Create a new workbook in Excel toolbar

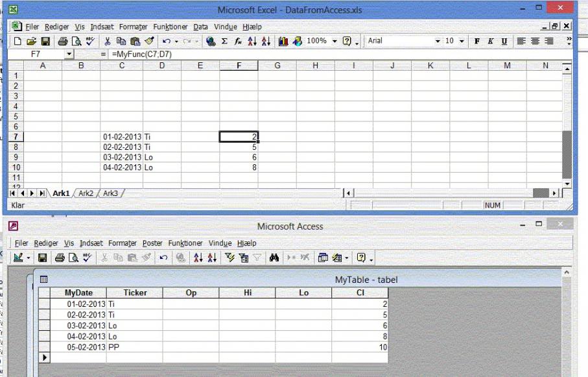click(18, 42)
